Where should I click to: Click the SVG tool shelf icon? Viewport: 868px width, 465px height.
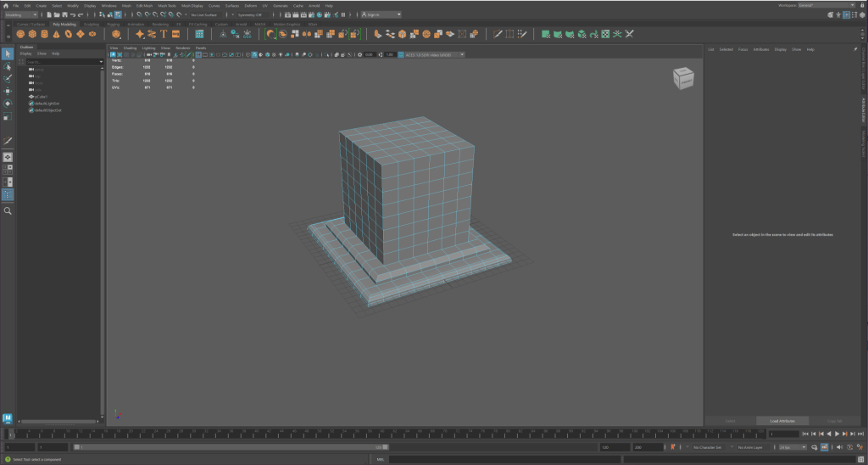point(175,34)
